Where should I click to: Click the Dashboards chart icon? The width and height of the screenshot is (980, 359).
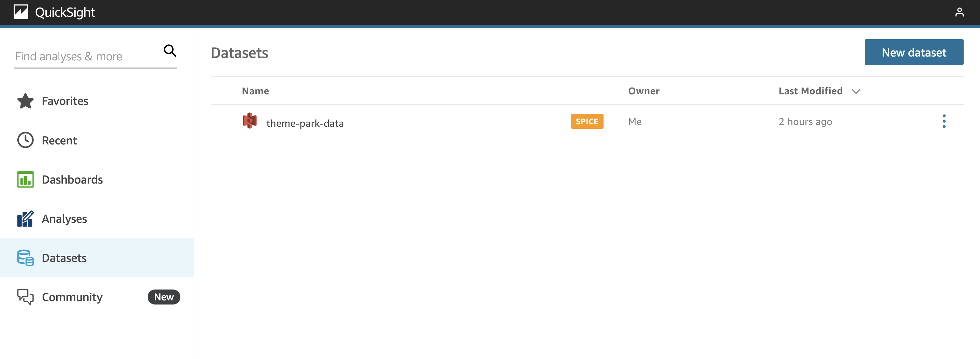point(26,179)
